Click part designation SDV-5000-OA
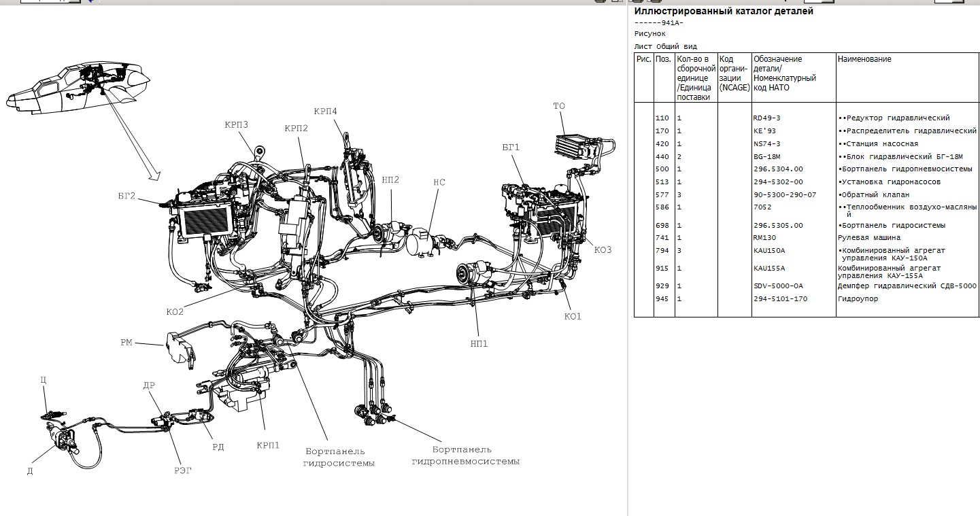Screen dimensions: 980x516 (x=778, y=286)
